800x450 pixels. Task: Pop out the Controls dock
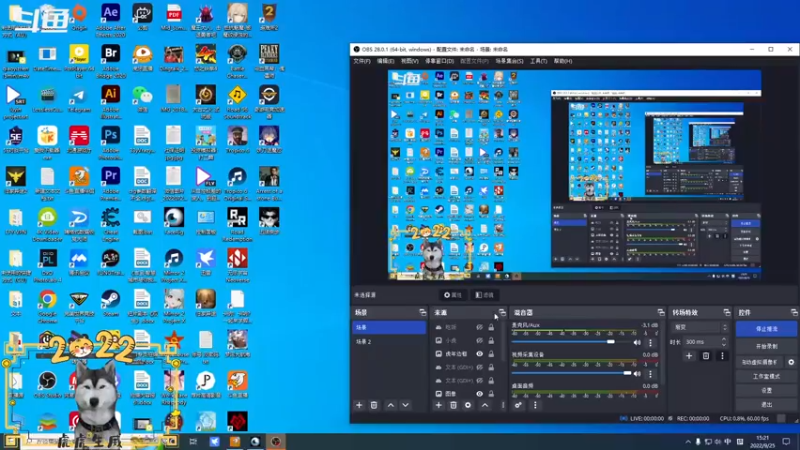pyautogui.click(x=794, y=312)
